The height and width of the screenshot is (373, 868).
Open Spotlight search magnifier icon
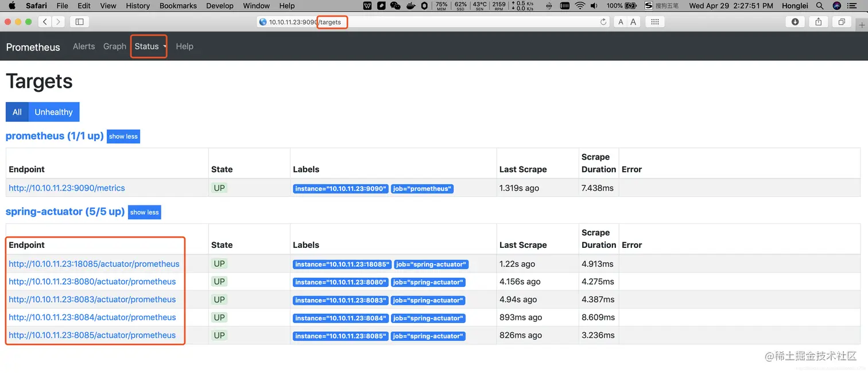click(x=820, y=6)
